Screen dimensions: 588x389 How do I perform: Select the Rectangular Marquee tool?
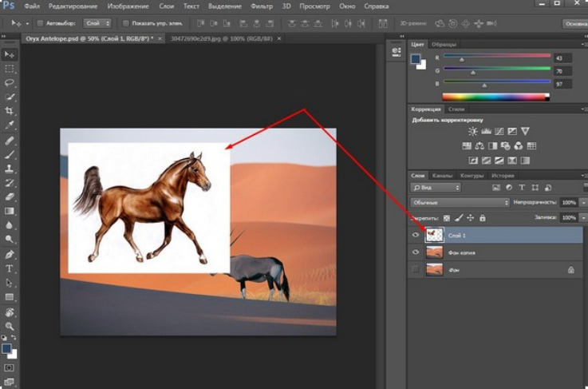pos(10,69)
